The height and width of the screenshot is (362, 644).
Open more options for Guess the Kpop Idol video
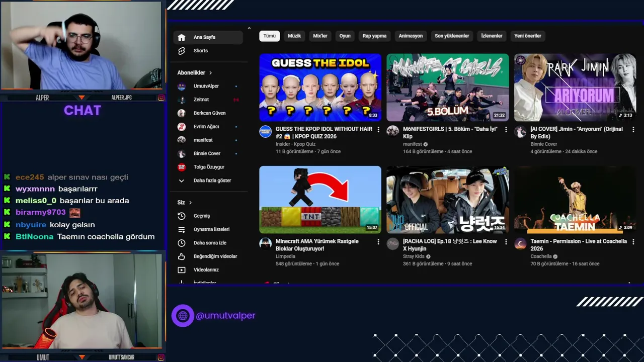point(378,130)
